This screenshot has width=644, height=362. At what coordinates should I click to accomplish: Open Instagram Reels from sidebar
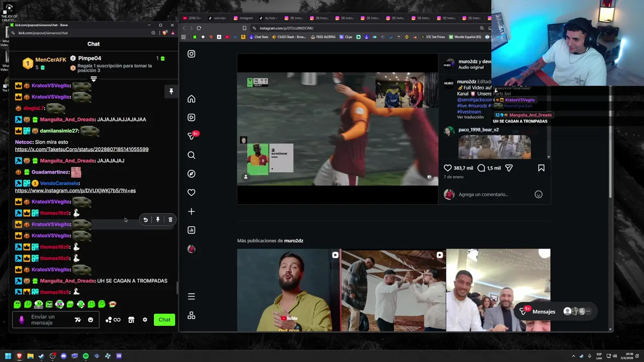click(x=191, y=117)
